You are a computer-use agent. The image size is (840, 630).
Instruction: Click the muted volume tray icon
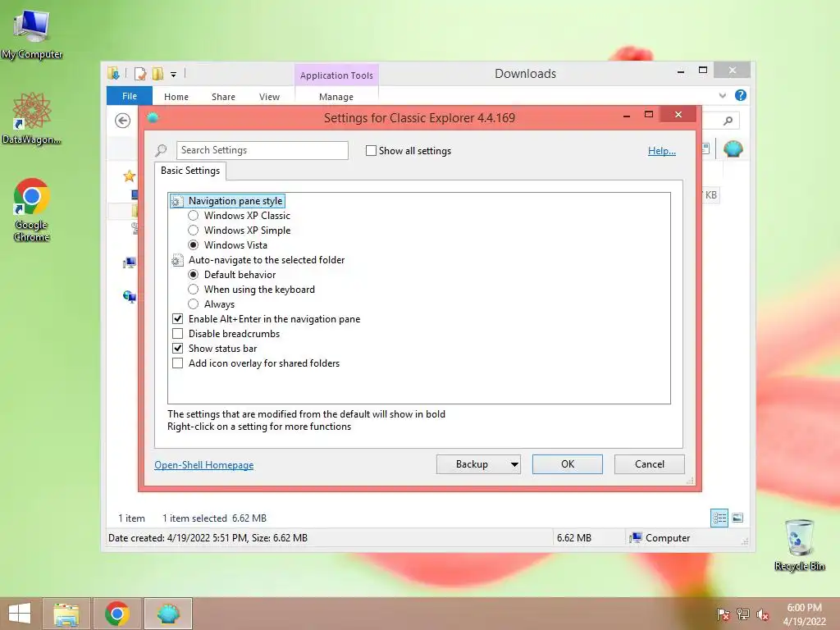coord(762,614)
